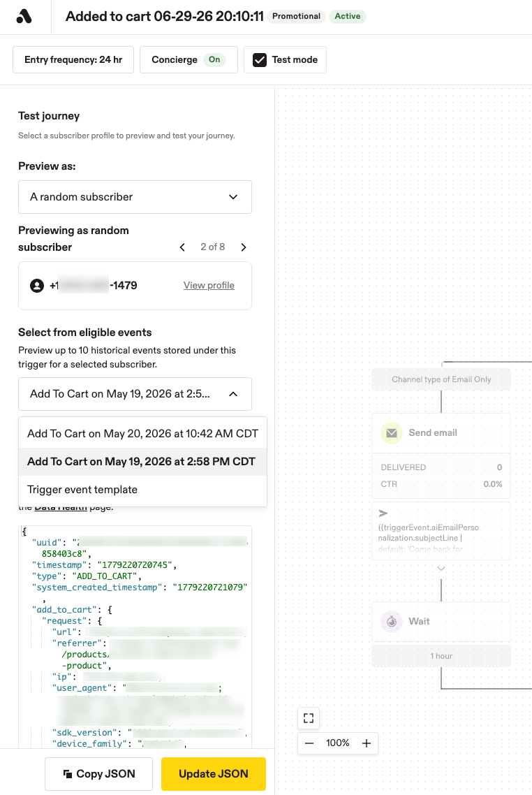The image size is (532, 795).
Task: Click the journey title Added to cart
Action: click(x=165, y=16)
